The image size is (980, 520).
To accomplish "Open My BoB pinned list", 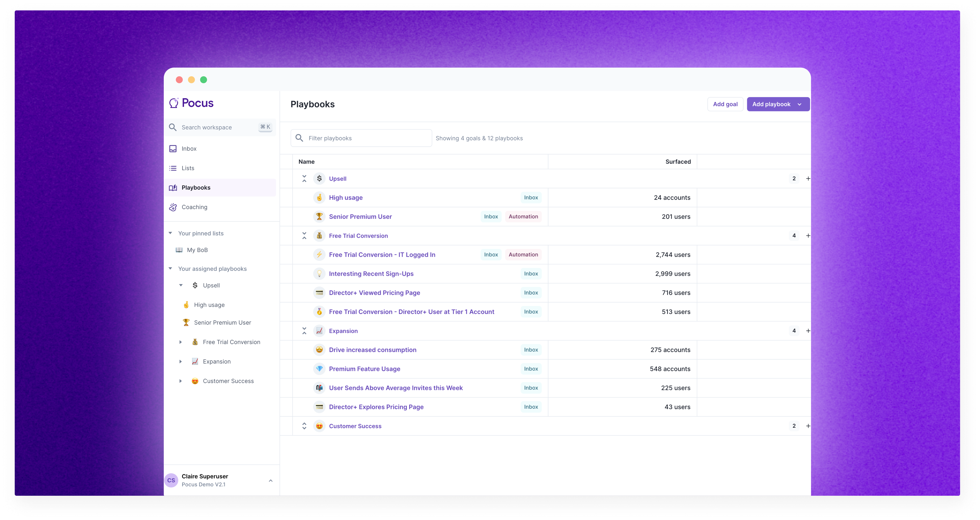I will (197, 250).
